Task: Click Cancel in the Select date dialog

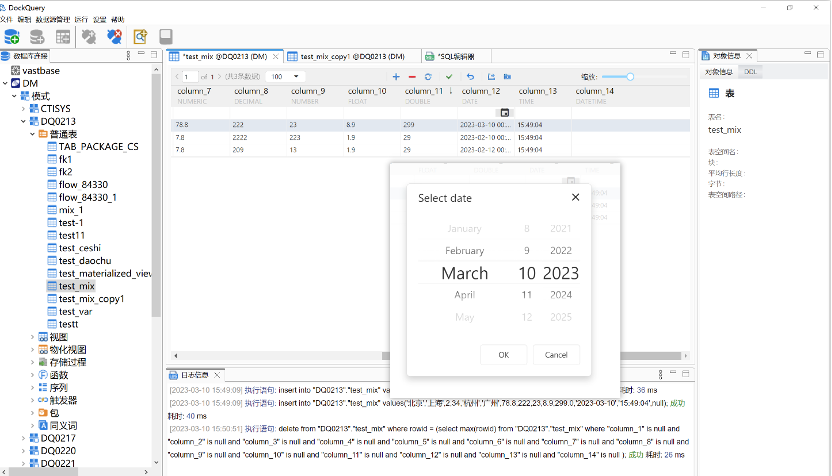Action: coord(556,355)
